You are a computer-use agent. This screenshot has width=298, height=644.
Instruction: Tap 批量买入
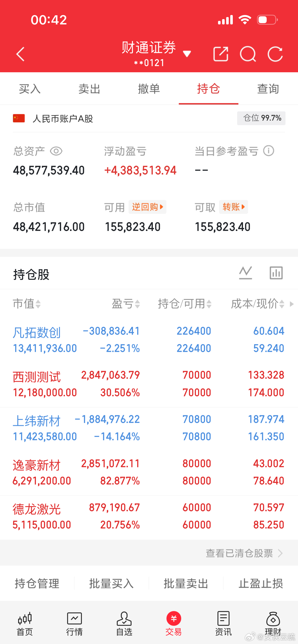(112, 583)
